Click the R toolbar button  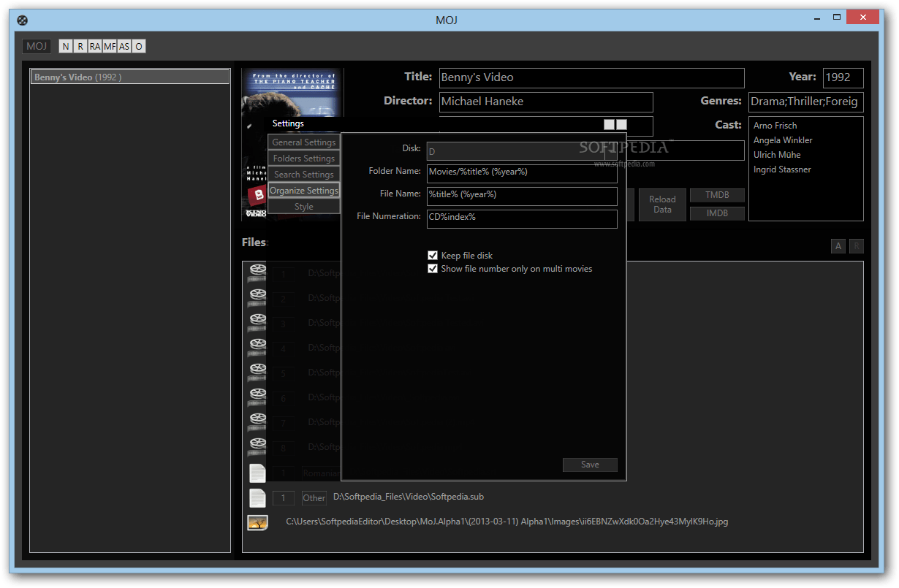pos(80,47)
